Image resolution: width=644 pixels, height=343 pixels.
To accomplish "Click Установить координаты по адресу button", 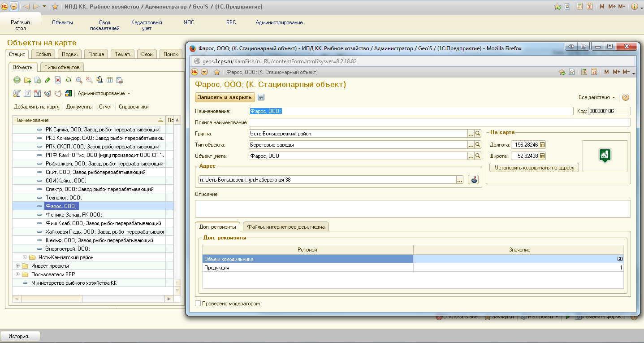I will tap(534, 168).
